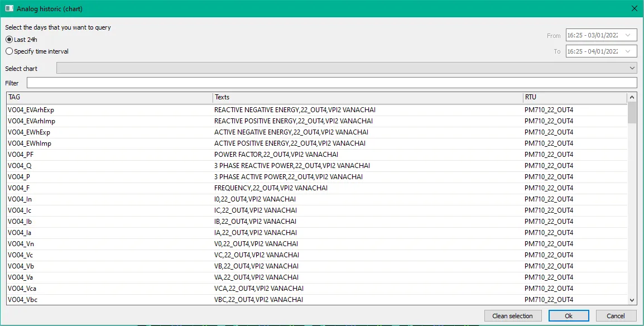Choose the VO04_Q tag row

click(x=317, y=165)
